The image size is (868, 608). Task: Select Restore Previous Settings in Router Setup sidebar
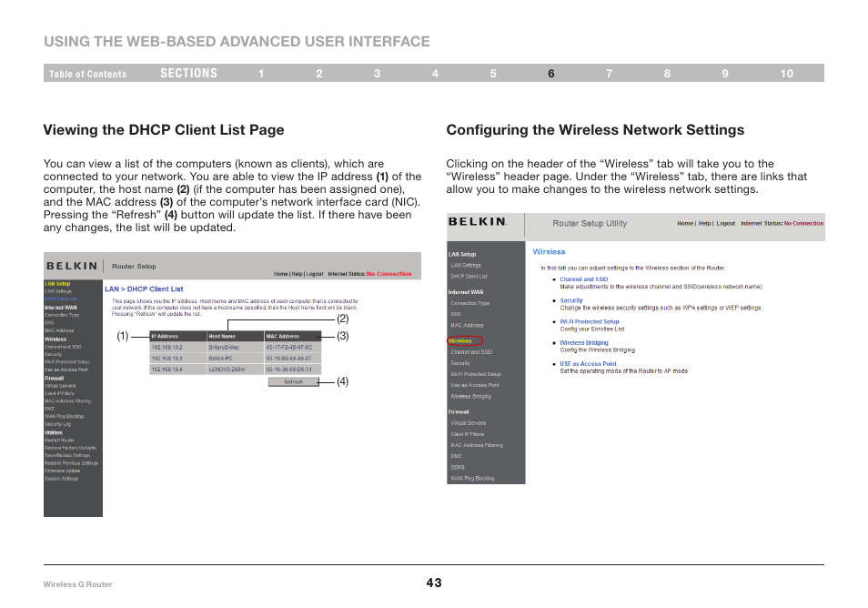tap(71, 463)
